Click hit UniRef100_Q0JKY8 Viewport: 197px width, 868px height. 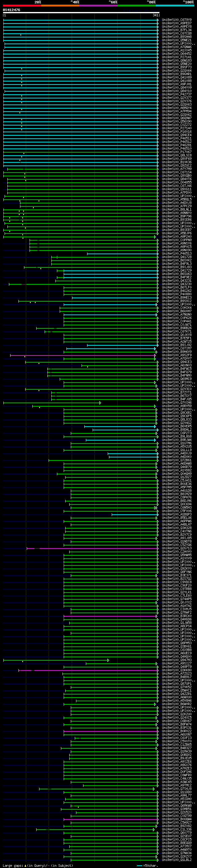(177, 335)
